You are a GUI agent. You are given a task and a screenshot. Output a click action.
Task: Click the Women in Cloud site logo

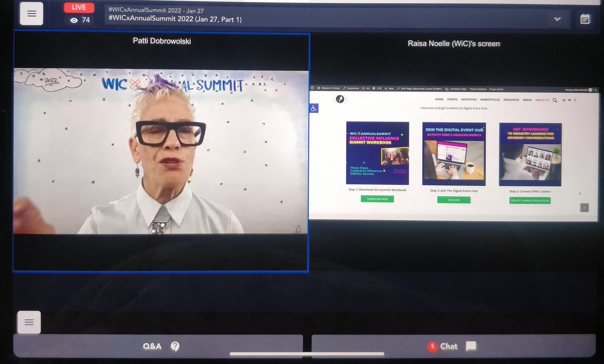pos(340,100)
